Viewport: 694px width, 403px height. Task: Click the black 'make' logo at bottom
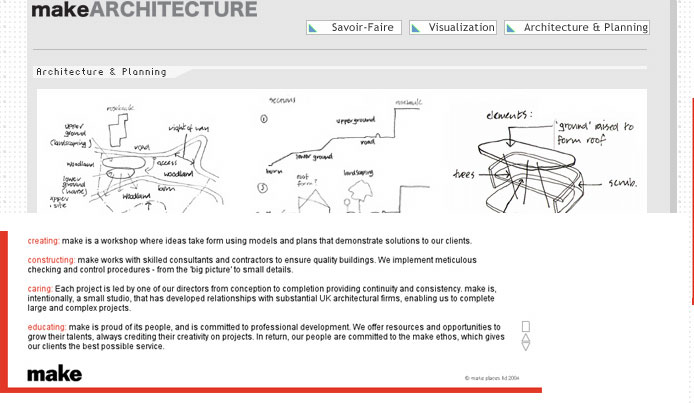tap(54, 374)
